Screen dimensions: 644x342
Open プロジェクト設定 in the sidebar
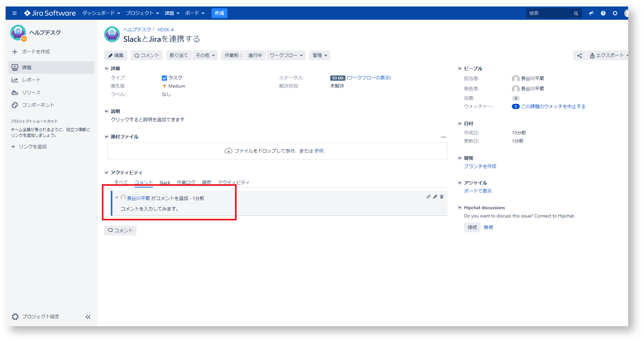click(x=36, y=317)
